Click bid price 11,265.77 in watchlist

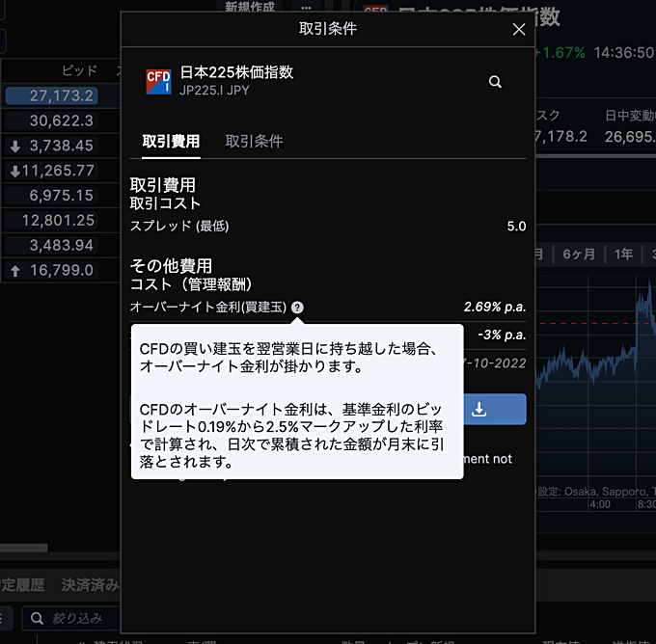(52, 171)
